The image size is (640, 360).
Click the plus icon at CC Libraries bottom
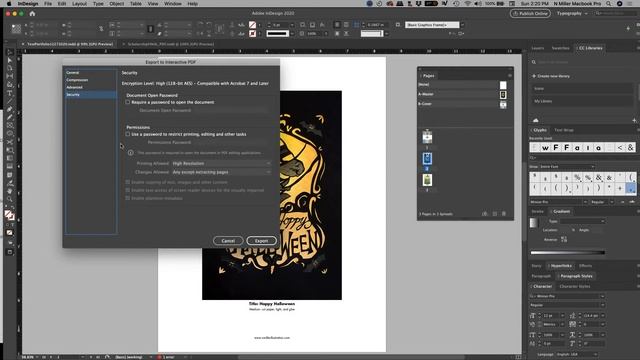[634, 120]
